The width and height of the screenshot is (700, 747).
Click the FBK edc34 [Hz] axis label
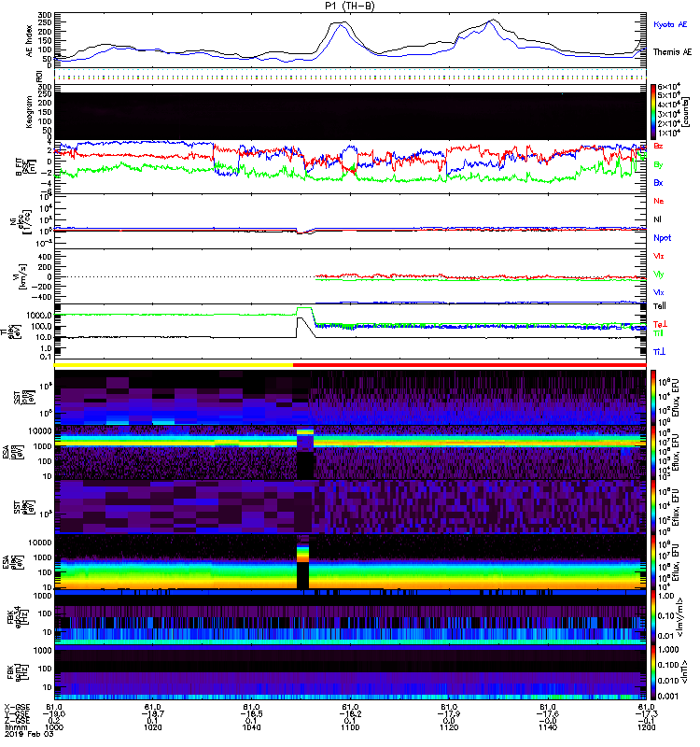[x=18, y=616]
